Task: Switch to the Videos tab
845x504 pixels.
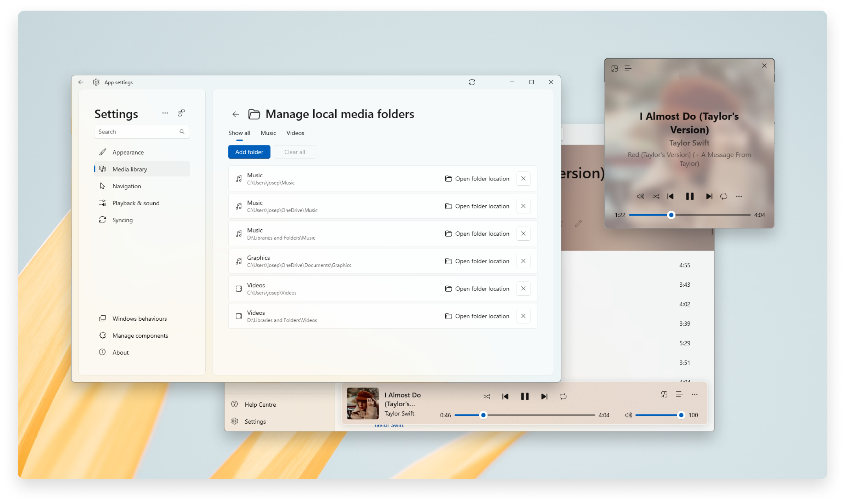Action: pos(295,133)
